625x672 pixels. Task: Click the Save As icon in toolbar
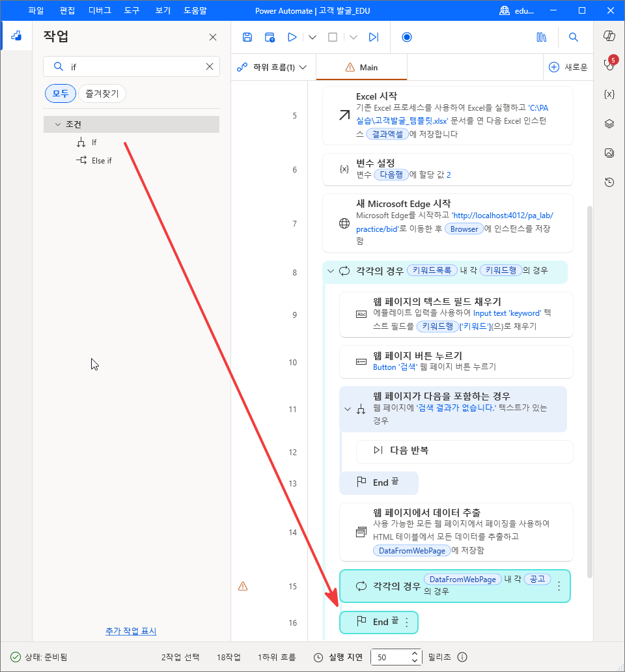[270, 37]
